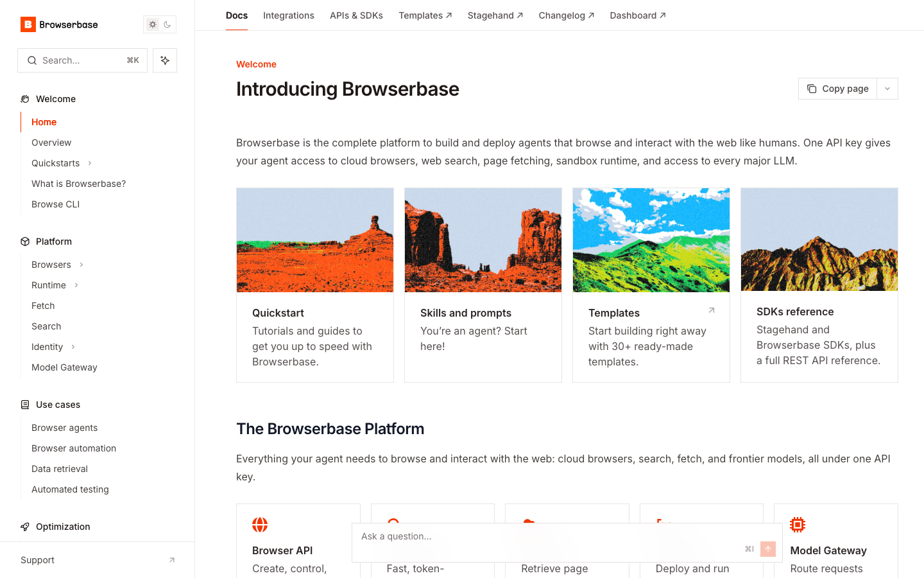The width and height of the screenshot is (924, 578).
Task: Open Changelog in top navigation
Action: pyautogui.click(x=567, y=15)
